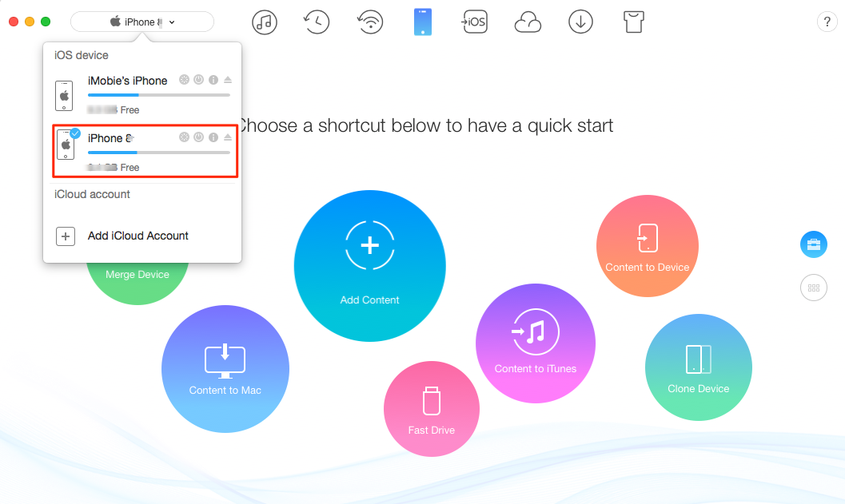845x504 pixels.
Task: Click power icon for iPhone 8
Action: pyautogui.click(x=199, y=137)
